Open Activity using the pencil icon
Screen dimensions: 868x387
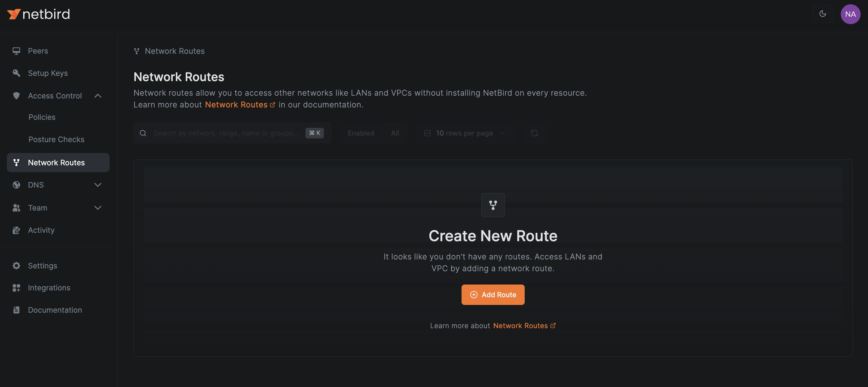click(x=16, y=230)
